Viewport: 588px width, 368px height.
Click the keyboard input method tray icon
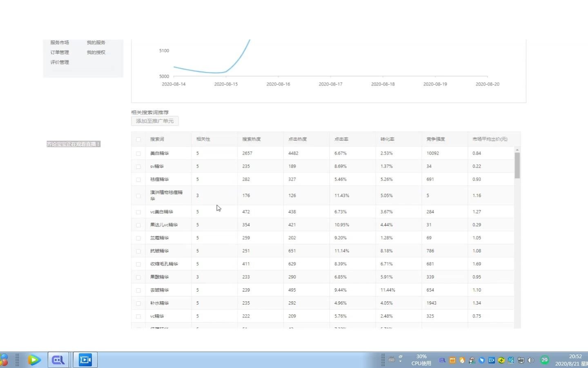(392, 360)
